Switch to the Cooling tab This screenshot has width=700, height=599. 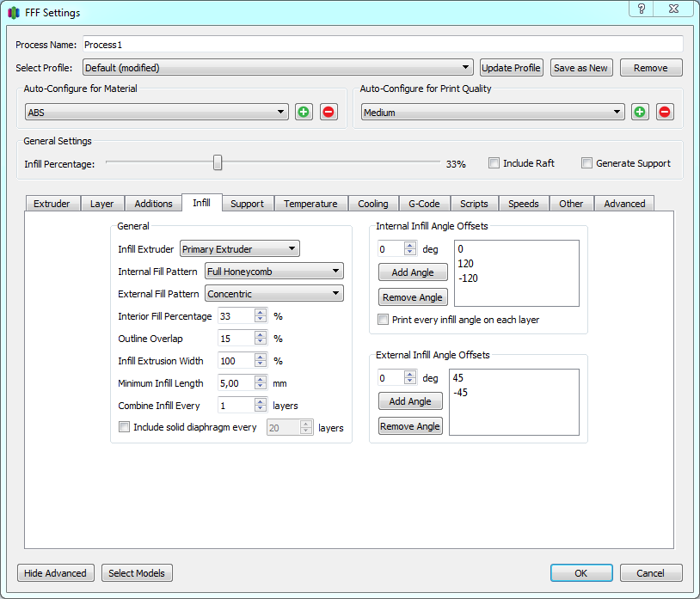372,204
